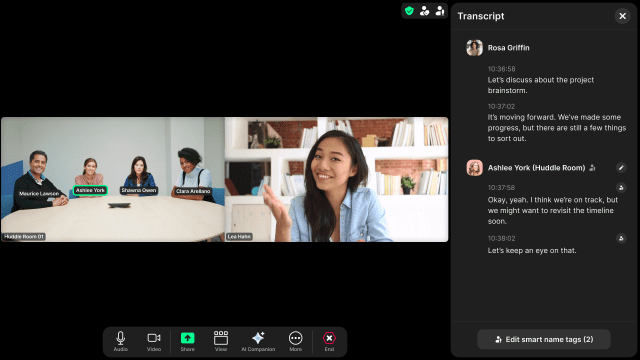This screenshot has width=640, height=360.
Task: Click the "Let's discuss about the project brainstorm" line
Action: [541, 85]
